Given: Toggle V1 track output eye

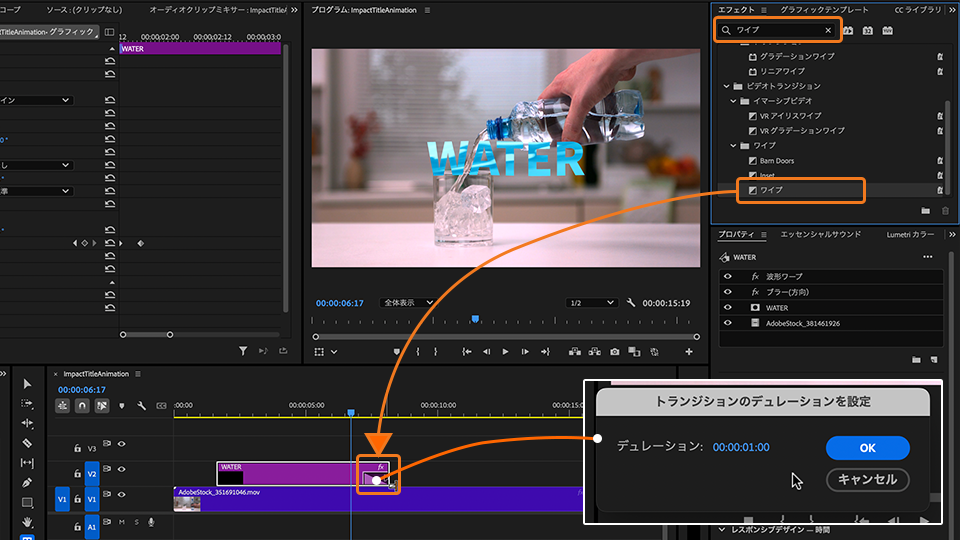Looking at the screenshot, I should click(121, 494).
